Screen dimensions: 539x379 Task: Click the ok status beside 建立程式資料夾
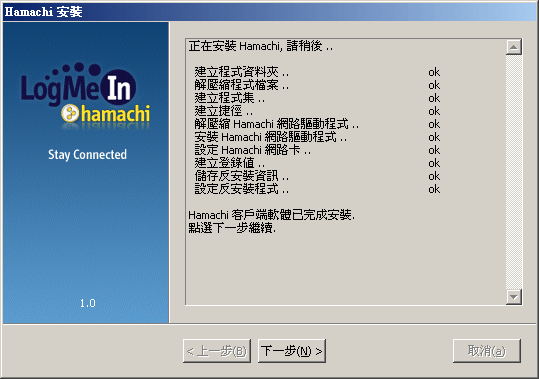click(434, 72)
